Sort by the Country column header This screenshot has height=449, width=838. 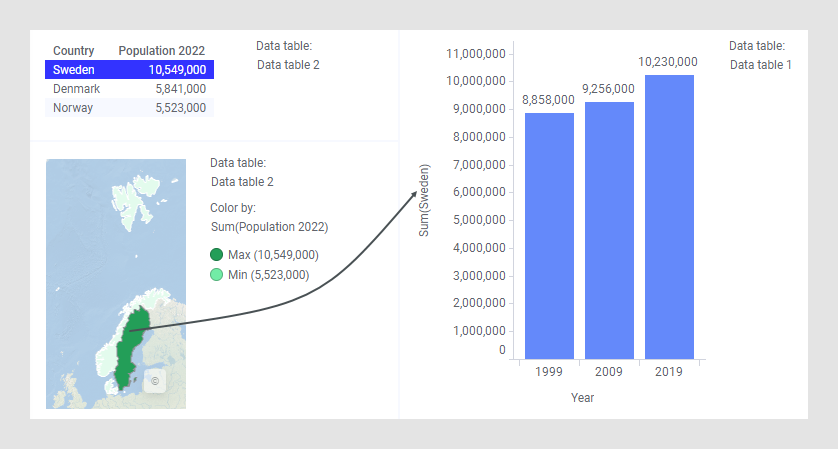click(x=74, y=51)
